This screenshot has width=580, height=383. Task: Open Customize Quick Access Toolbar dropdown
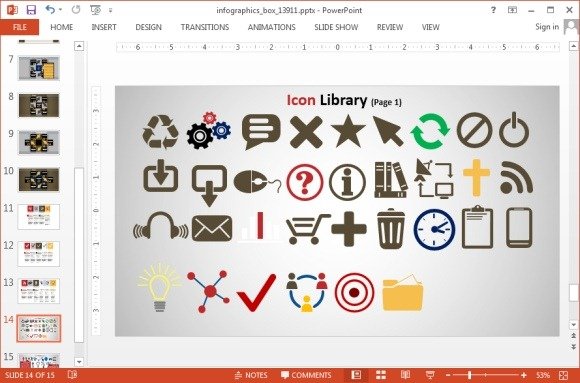point(110,10)
